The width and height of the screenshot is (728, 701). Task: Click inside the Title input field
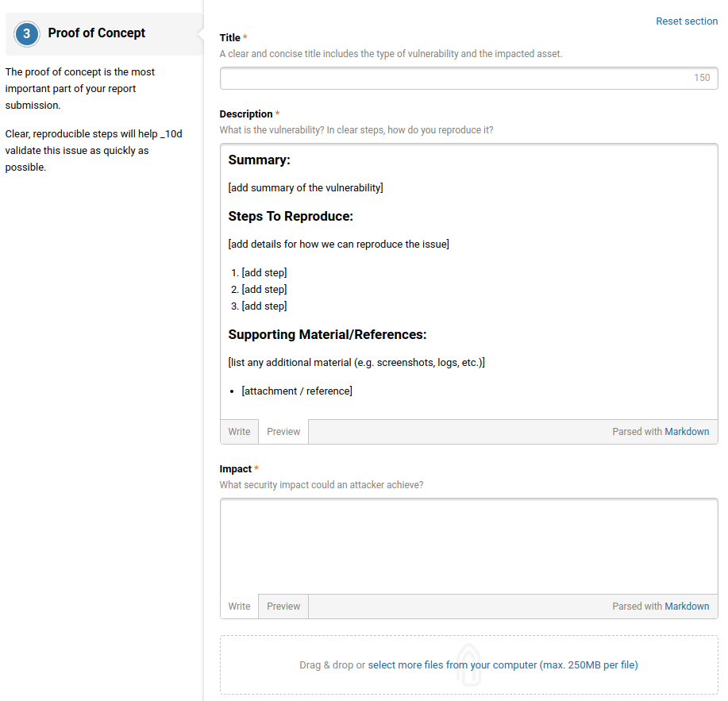click(468, 78)
